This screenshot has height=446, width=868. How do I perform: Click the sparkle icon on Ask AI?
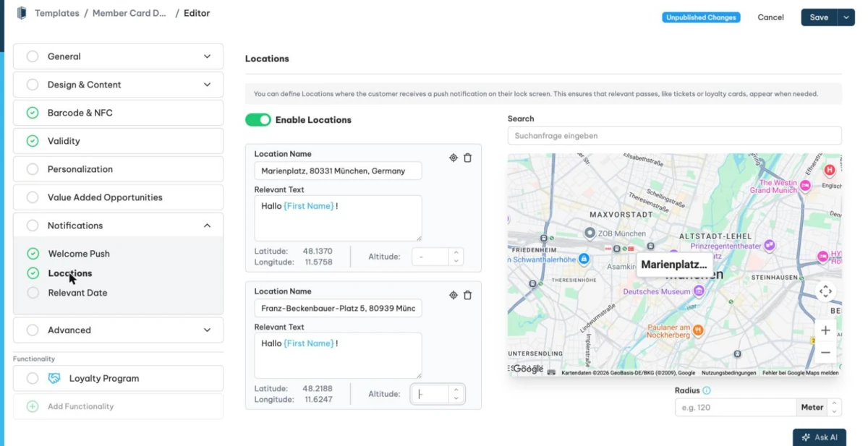805,437
